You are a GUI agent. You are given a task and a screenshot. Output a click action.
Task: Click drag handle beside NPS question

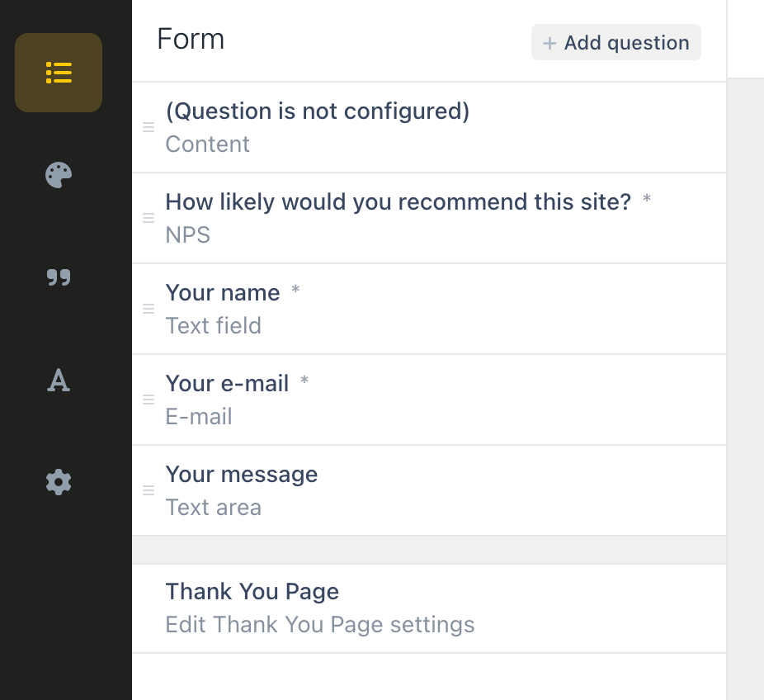click(149, 218)
